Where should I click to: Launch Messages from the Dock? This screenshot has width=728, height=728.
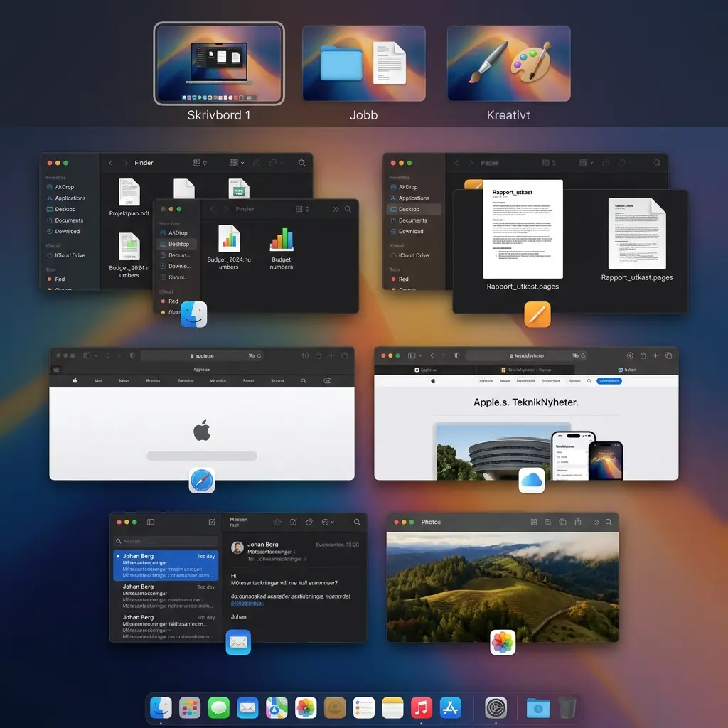[x=219, y=708]
